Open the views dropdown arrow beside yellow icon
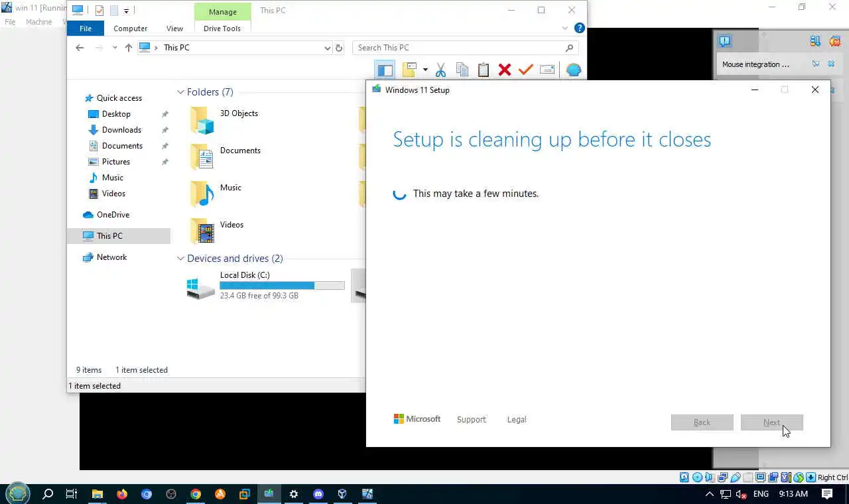849x504 pixels. click(x=425, y=70)
